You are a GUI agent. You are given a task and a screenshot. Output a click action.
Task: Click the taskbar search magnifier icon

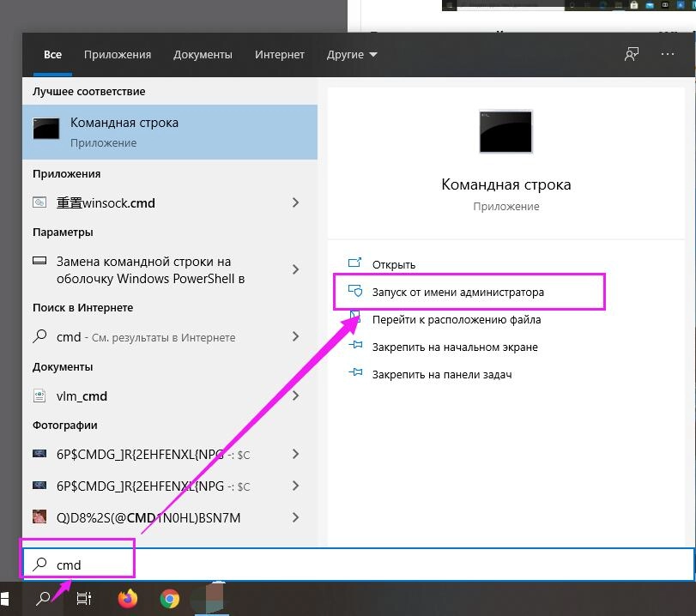tap(42, 599)
